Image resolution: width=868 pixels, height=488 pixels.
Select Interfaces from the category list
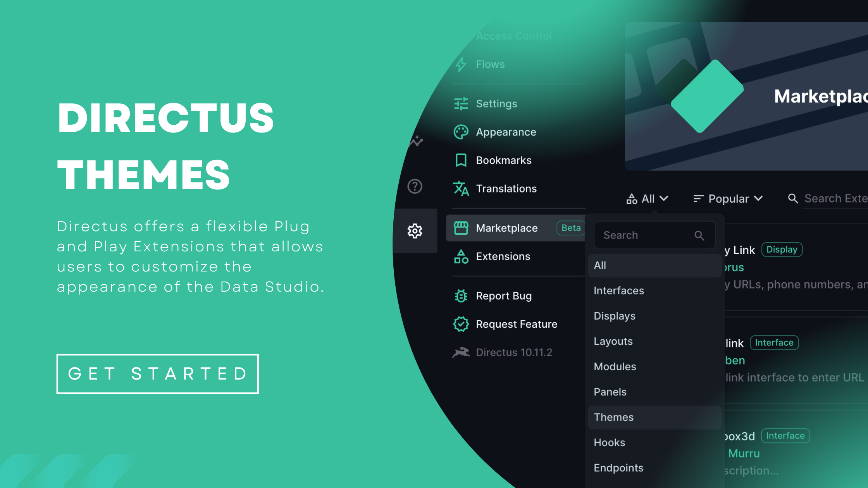coord(618,290)
